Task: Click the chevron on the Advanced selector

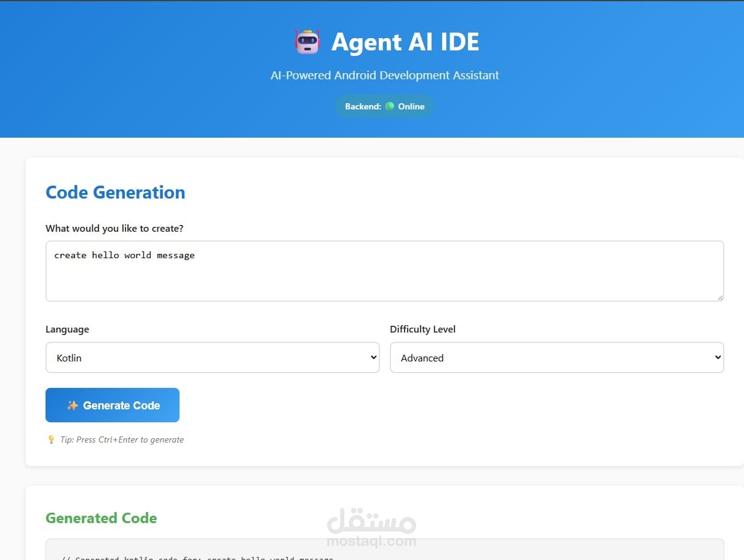Action: 717,357
